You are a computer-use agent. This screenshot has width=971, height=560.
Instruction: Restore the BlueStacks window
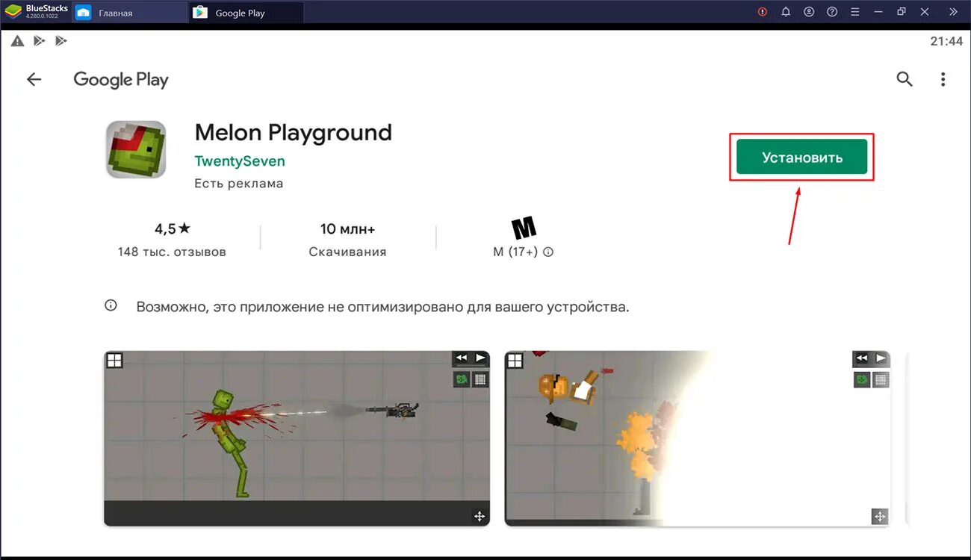coord(902,12)
